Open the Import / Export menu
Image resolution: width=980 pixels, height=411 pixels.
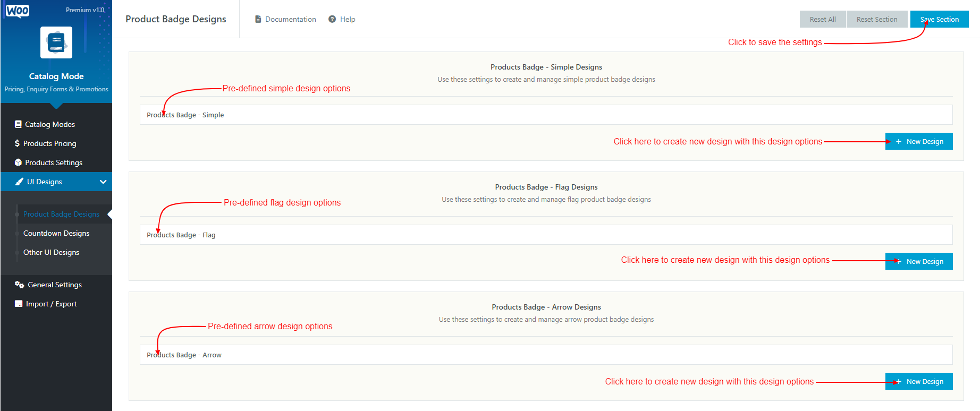click(56, 304)
